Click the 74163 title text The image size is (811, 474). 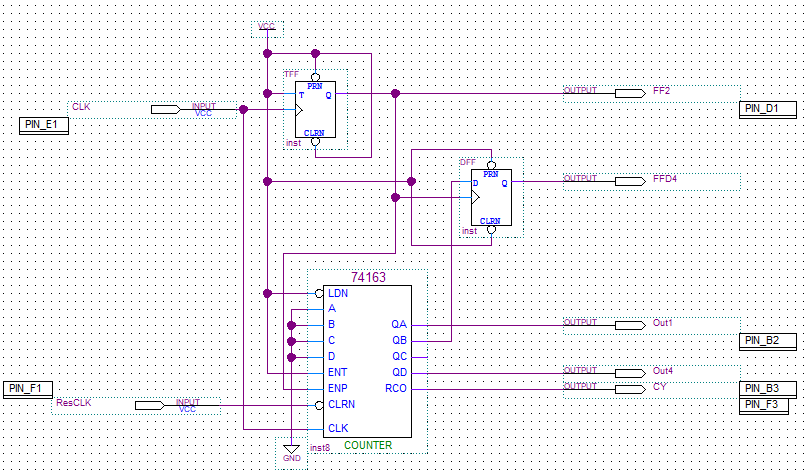click(x=368, y=277)
